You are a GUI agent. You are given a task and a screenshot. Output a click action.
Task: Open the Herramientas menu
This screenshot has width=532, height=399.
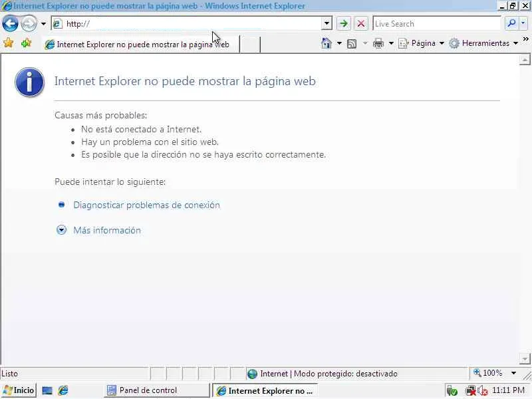coord(483,43)
